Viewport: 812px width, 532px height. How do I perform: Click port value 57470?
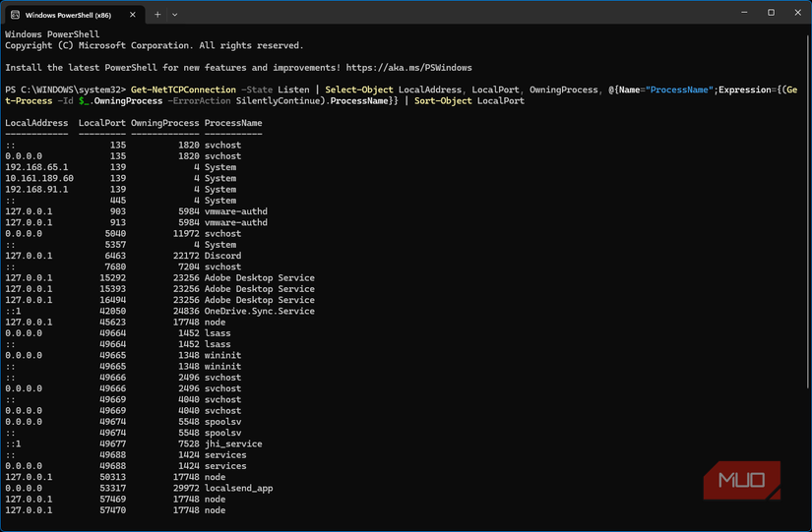(113, 510)
